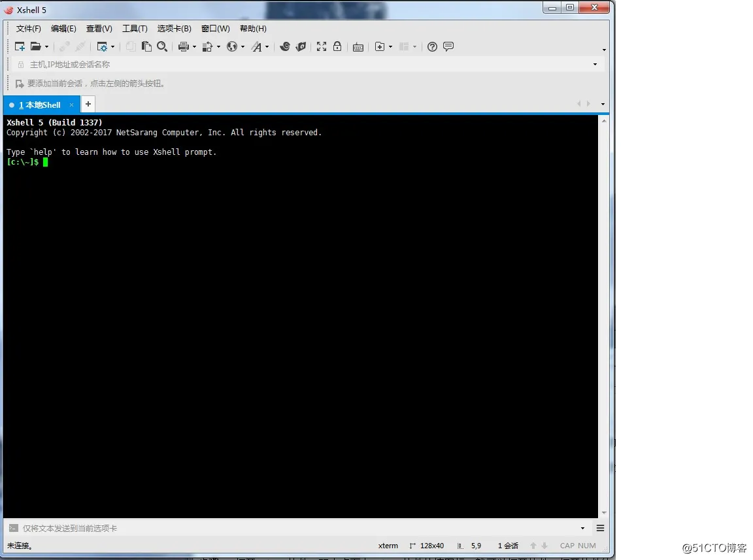The height and width of the screenshot is (560, 753).
Task: Open feedback speech bubble icon
Action: 448,46
